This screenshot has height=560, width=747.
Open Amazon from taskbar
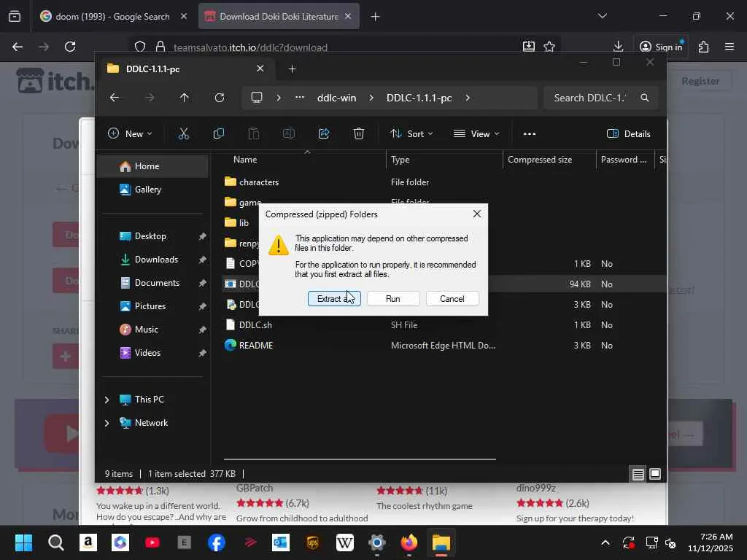[88, 542]
